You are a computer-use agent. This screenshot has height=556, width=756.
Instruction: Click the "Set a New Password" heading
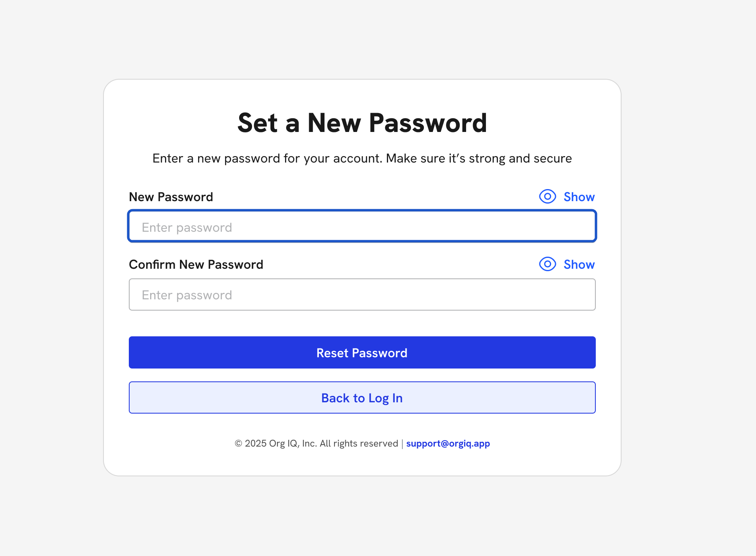[x=362, y=123]
